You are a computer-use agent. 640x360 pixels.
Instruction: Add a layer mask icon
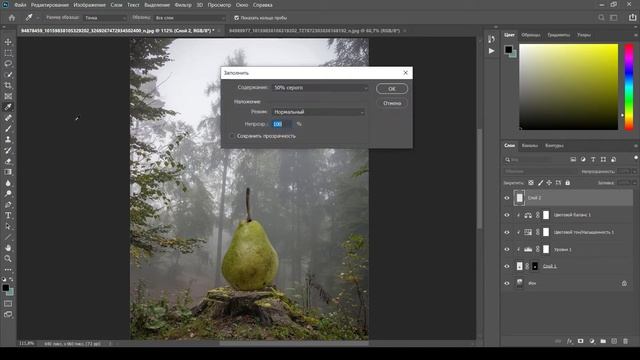(x=580, y=341)
